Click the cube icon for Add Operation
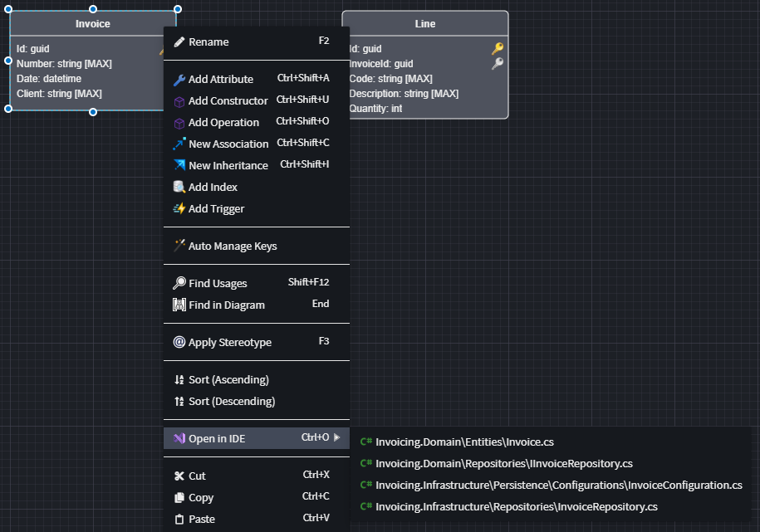The image size is (760, 532). tap(179, 123)
